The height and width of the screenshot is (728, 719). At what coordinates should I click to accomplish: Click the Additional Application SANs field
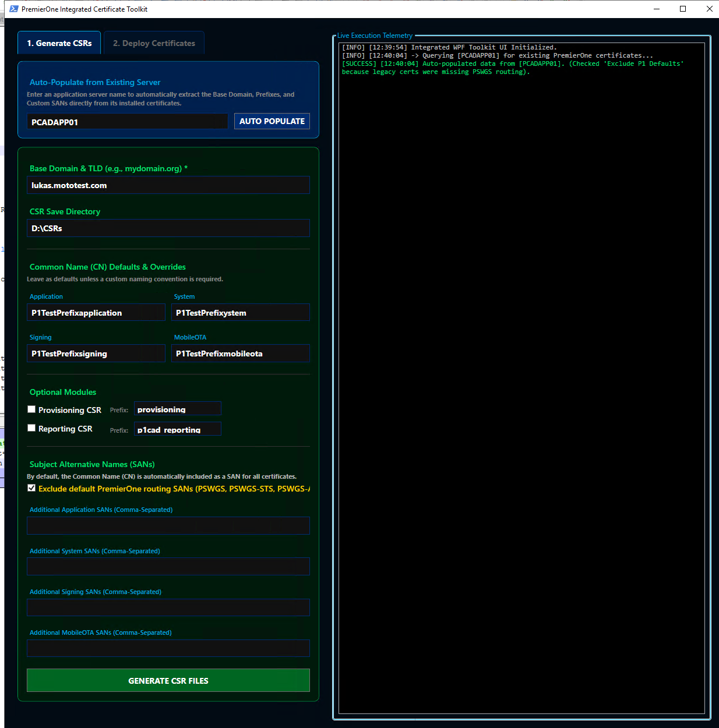(168, 525)
